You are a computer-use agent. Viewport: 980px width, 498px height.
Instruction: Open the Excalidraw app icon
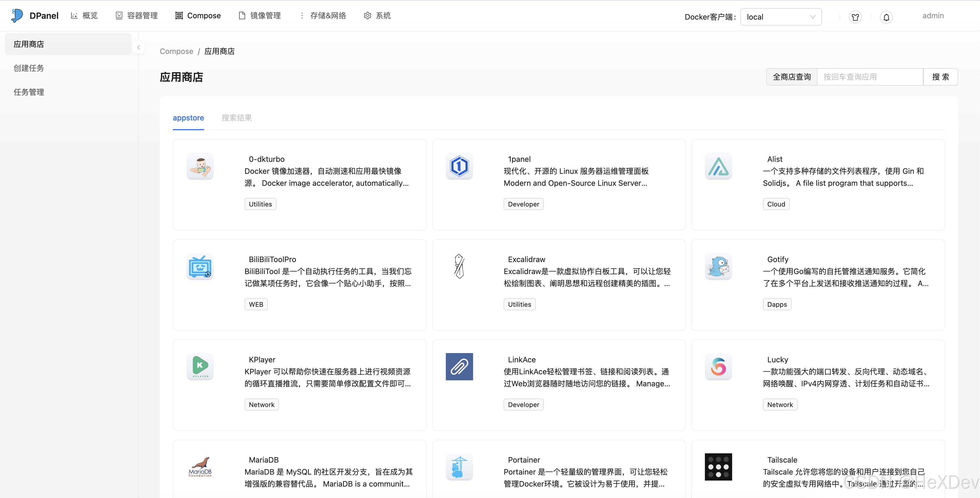point(459,266)
